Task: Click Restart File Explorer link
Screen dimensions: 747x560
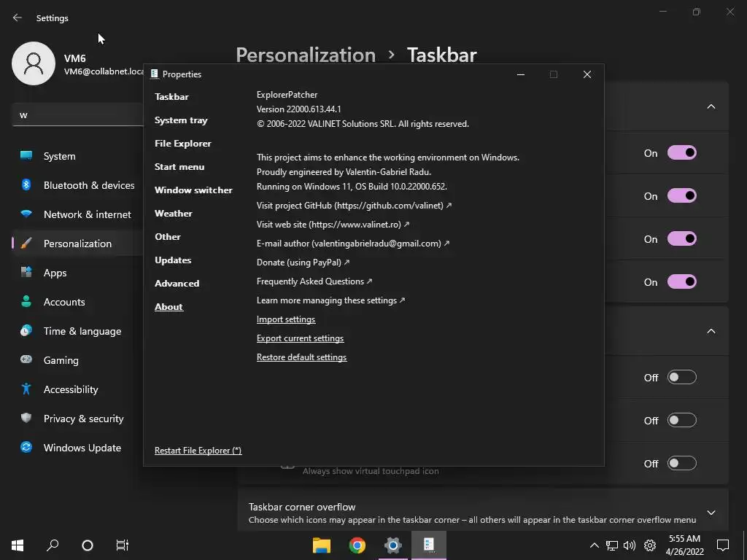Action: tap(198, 451)
